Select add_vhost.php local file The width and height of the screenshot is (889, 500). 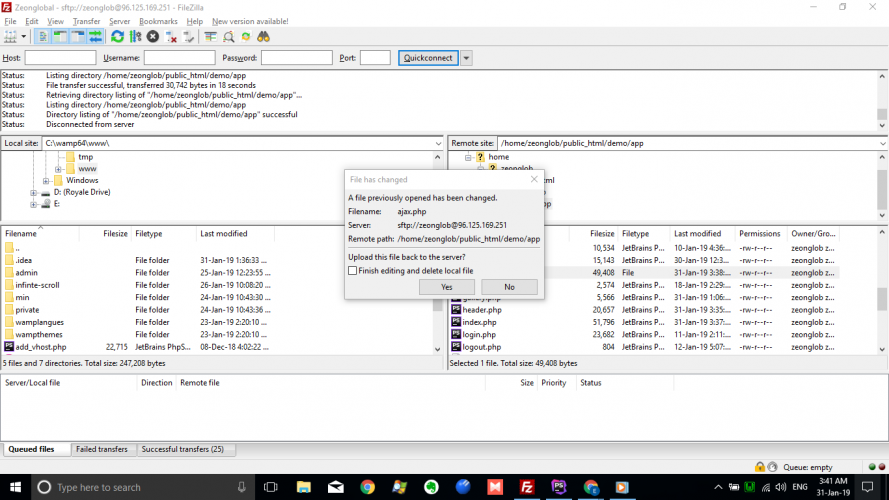point(40,347)
